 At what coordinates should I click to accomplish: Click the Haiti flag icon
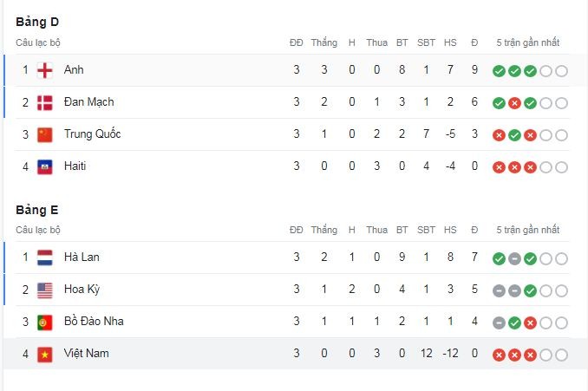44,166
